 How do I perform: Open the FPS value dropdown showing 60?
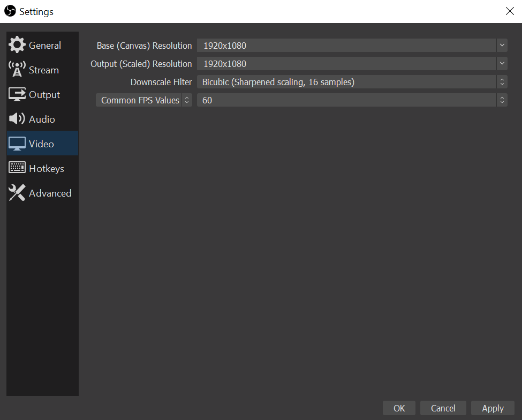(352, 100)
